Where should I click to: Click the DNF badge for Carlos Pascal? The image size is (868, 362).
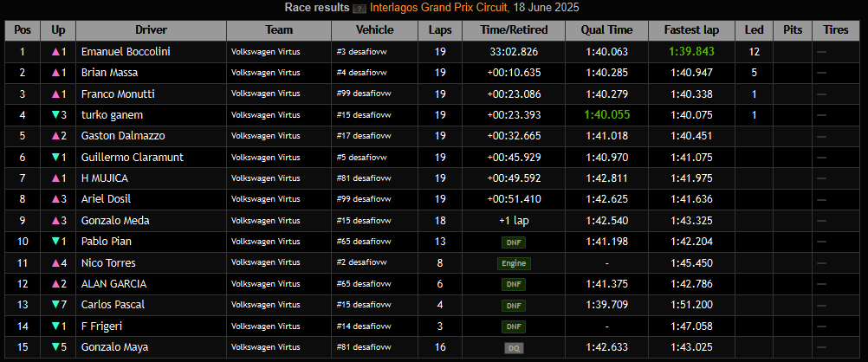(x=514, y=305)
